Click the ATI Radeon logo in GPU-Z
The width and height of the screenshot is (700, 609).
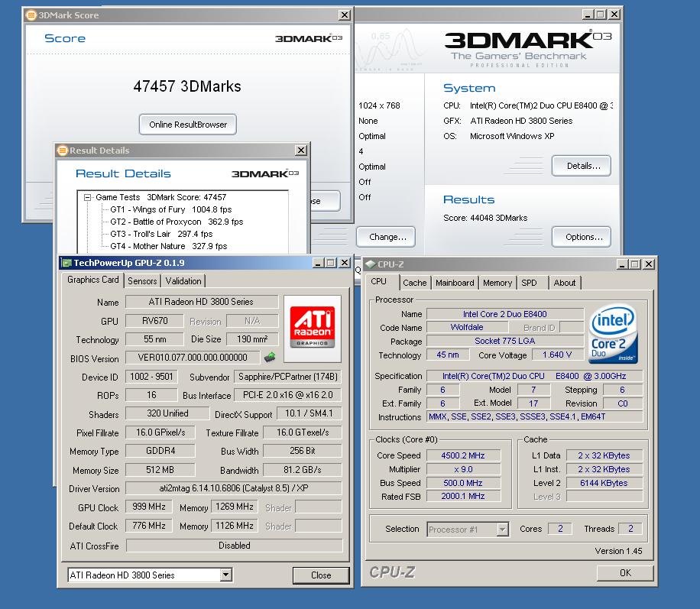coord(313,328)
